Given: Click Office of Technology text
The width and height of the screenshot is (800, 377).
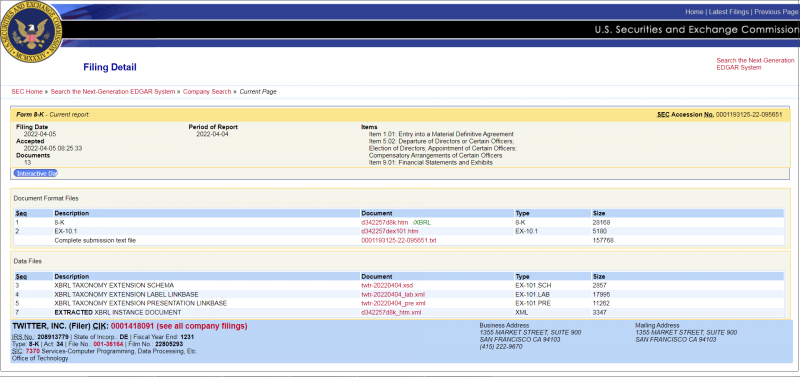Looking at the screenshot, I should point(40,359).
